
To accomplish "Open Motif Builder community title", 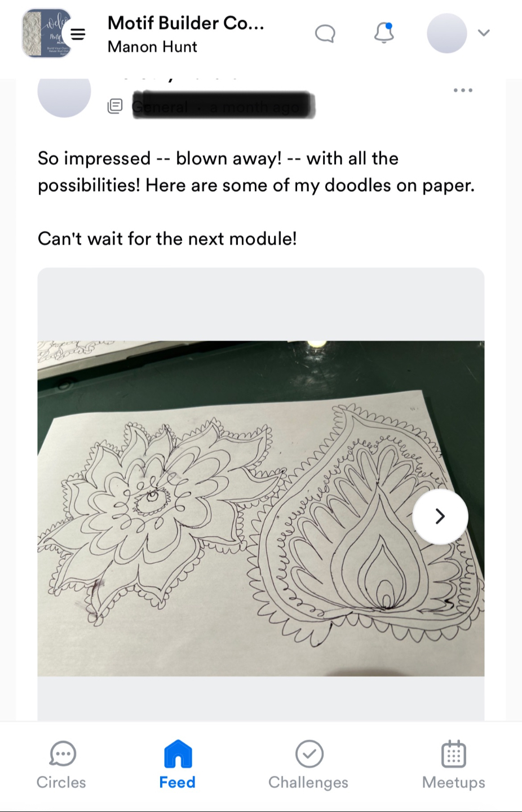I will point(186,23).
